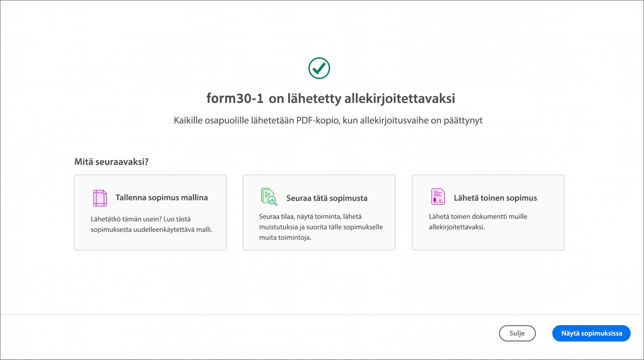Click the Lähetä toinen sopimus card icon
Viewport: 644px width, 360px height.
[438, 197]
